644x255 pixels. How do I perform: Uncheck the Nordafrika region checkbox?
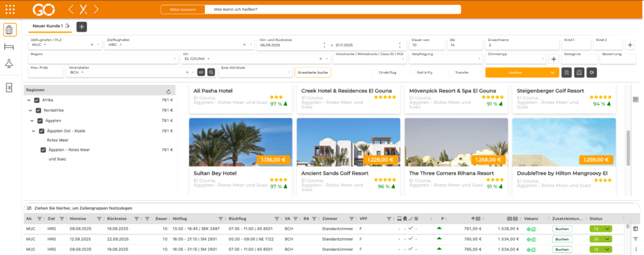pyautogui.click(x=37, y=111)
